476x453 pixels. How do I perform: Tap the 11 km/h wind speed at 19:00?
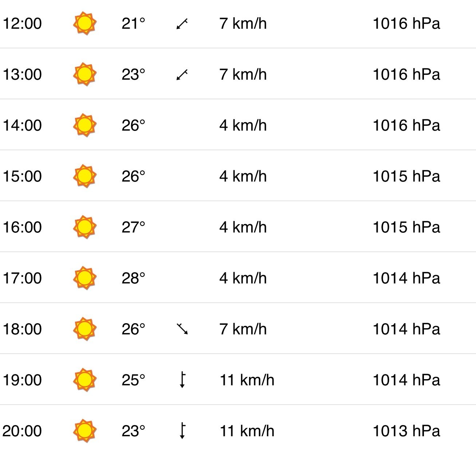pos(247,380)
